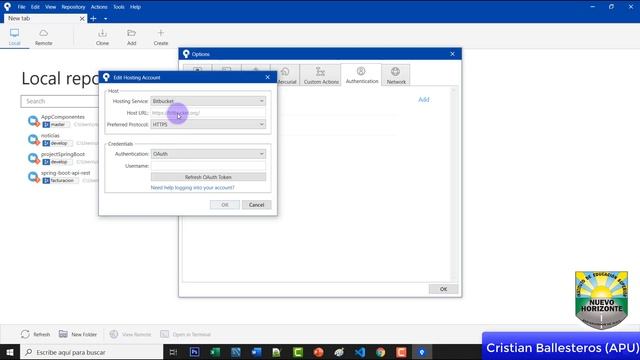Click the Create repository toolbar icon
640x360 pixels.
point(161,37)
